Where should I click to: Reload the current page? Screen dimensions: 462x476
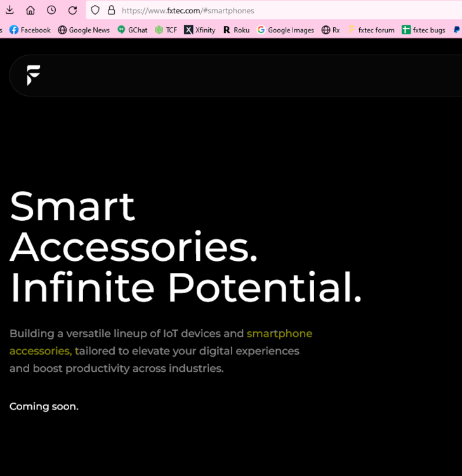click(72, 10)
